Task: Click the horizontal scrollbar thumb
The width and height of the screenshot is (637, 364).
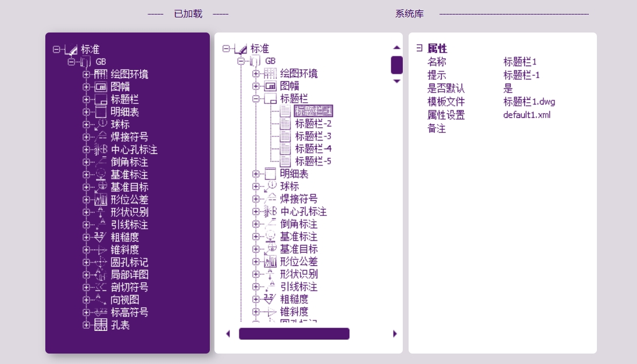Action: (294, 333)
